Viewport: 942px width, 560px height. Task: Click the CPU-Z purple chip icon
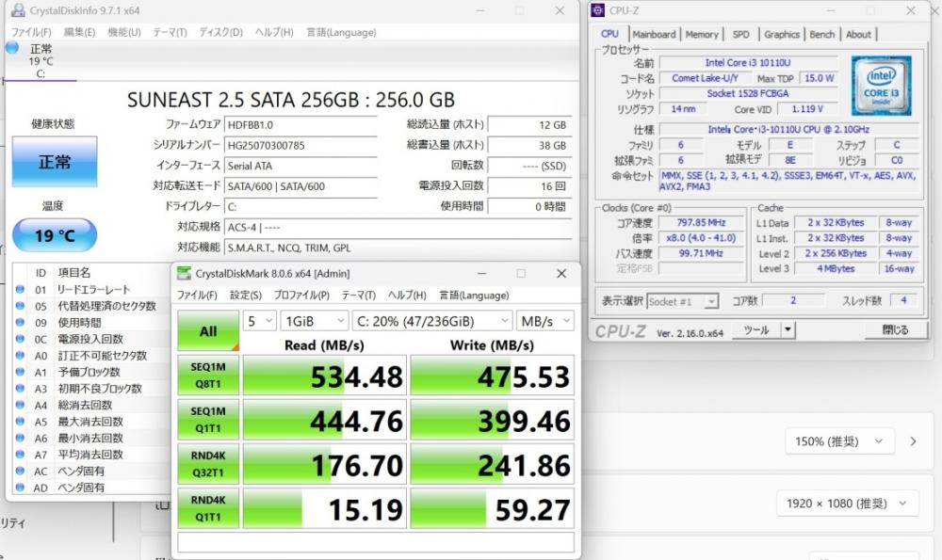596,10
